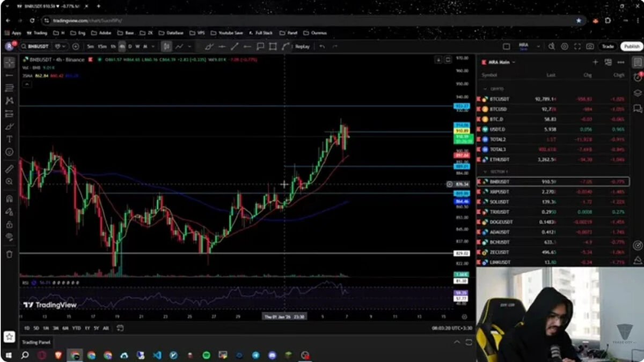This screenshot has width=644, height=362.
Task: Open the quick search icon
Action: (x=551, y=47)
